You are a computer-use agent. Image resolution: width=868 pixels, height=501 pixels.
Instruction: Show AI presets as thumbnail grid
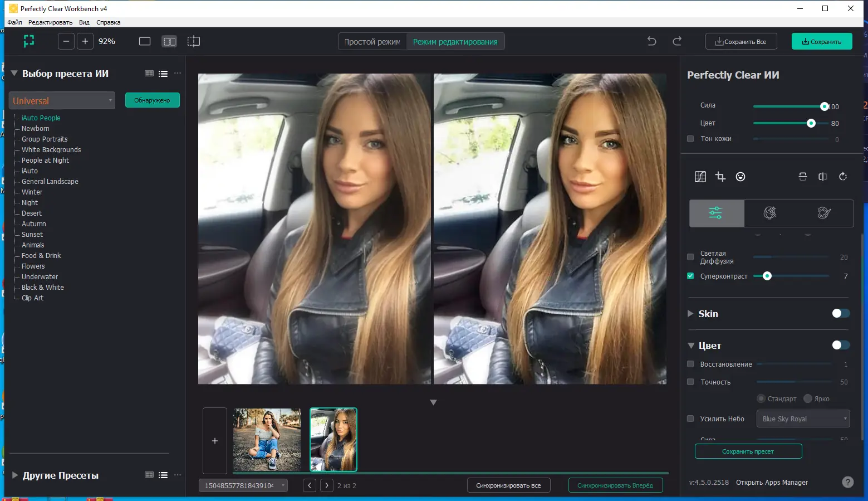click(149, 74)
